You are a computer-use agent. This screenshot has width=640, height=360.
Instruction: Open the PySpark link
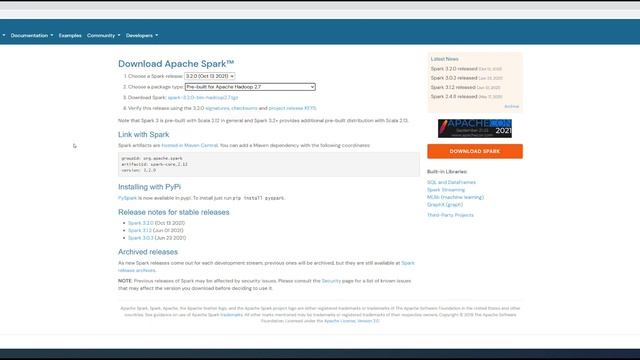(x=127, y=198)
